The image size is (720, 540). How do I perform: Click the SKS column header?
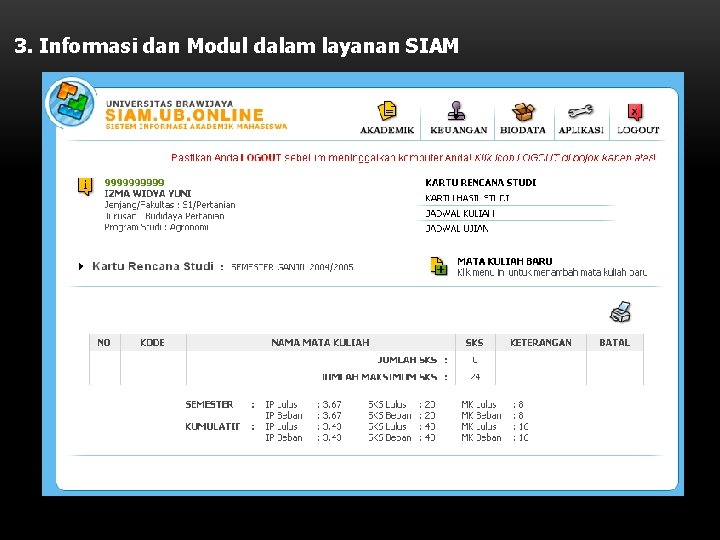click(x=474, y=343)
